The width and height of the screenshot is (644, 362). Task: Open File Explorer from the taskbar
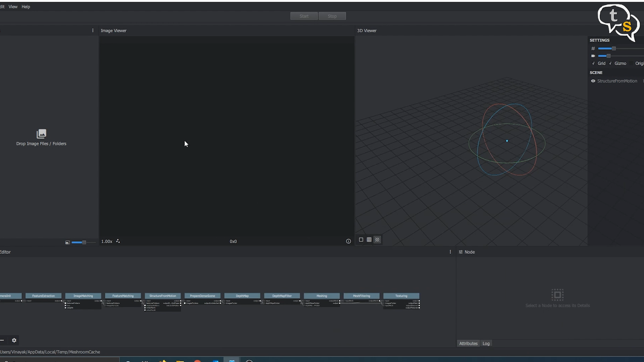click(x=180, y=361)
